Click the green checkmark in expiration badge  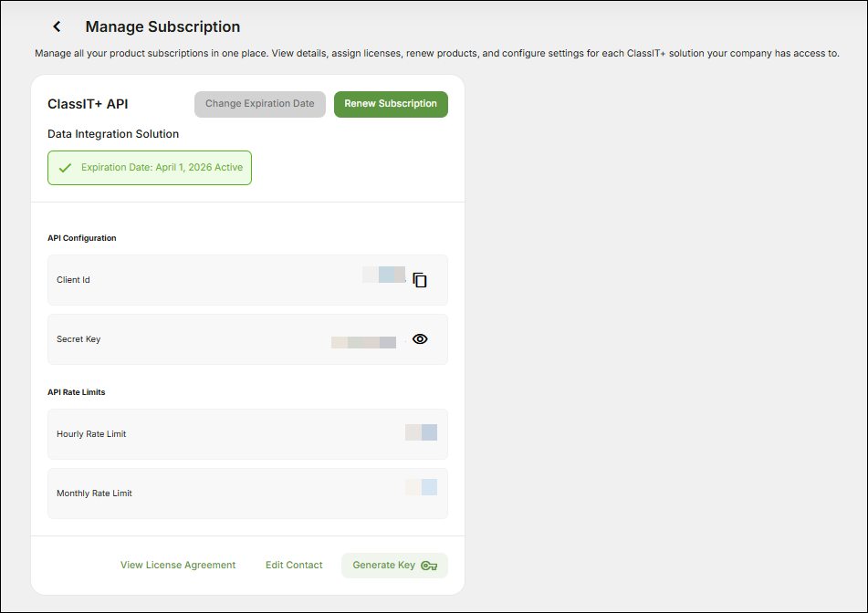(65, 168)
